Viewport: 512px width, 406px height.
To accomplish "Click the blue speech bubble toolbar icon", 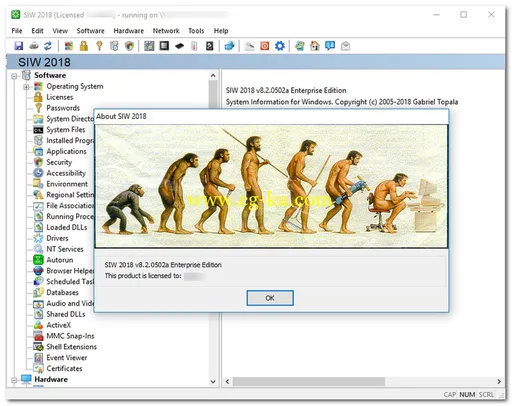I will point(330,46).
